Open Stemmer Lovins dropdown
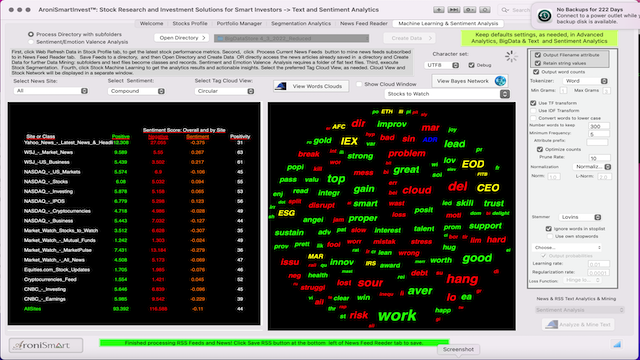This screenshot has height=360, width=640. click(x=580, y=217)
